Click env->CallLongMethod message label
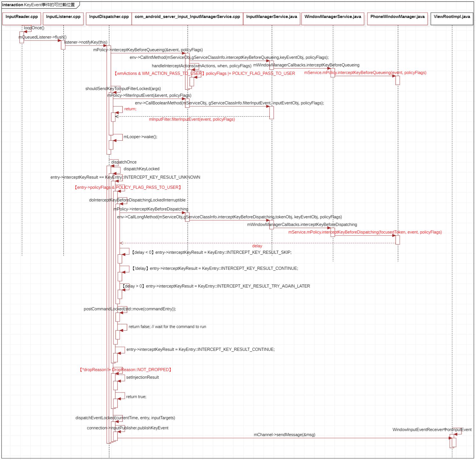476x460 pixels. coord(229,217)
